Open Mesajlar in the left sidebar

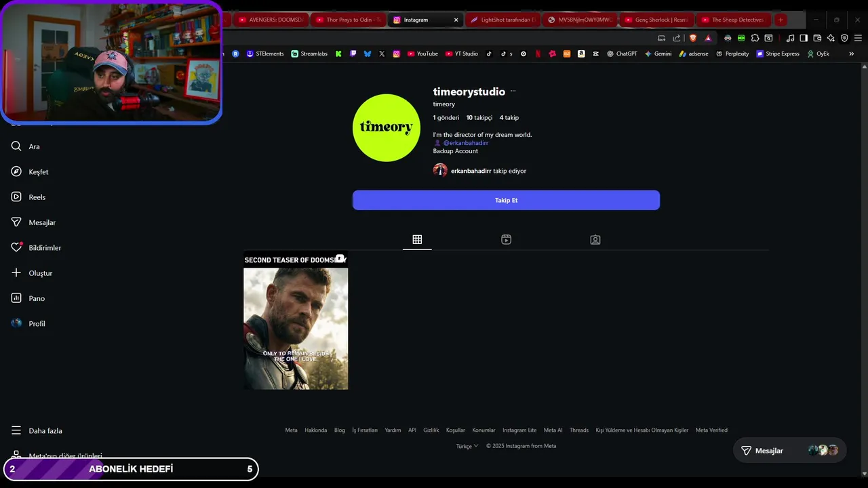coord(33,222)
